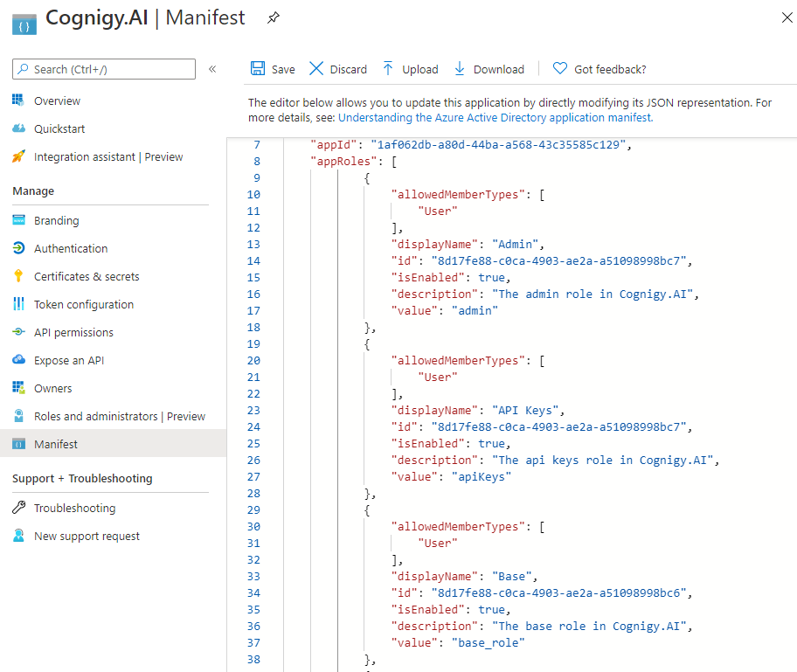Click the Expose an API cloud icon
The width and height of the screenshot is (797, 672).
tap(18, 359)
